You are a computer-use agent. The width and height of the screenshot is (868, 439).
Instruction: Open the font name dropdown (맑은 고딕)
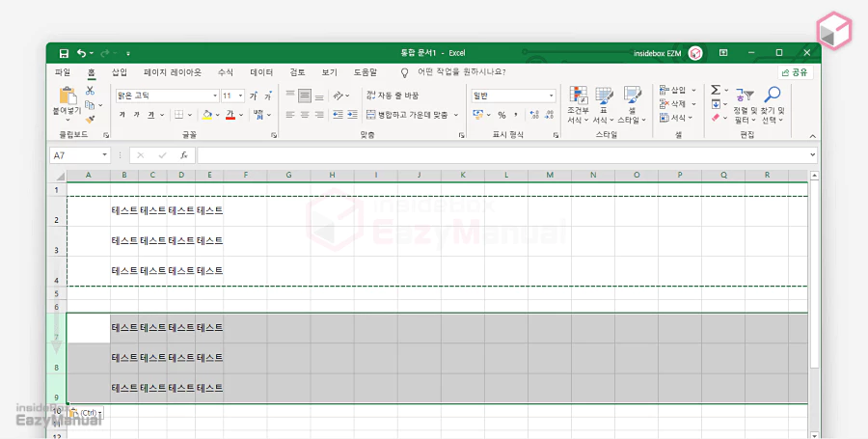(215, 96)
